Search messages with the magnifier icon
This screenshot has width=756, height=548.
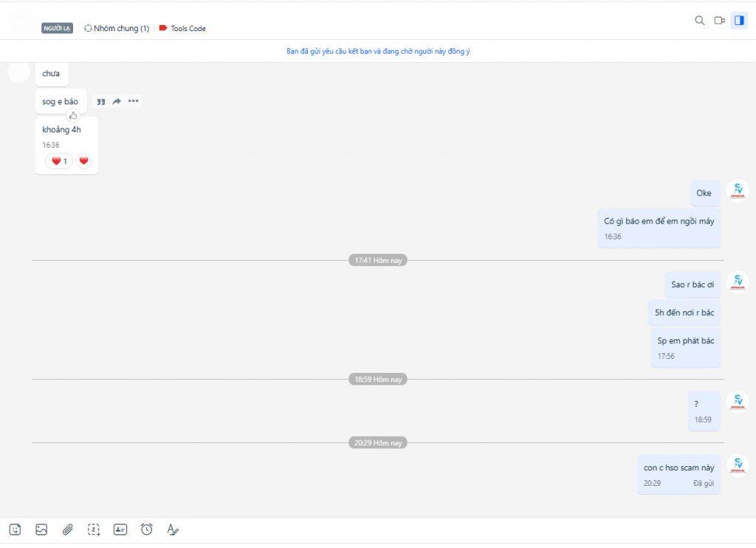[x=700, y=21]
